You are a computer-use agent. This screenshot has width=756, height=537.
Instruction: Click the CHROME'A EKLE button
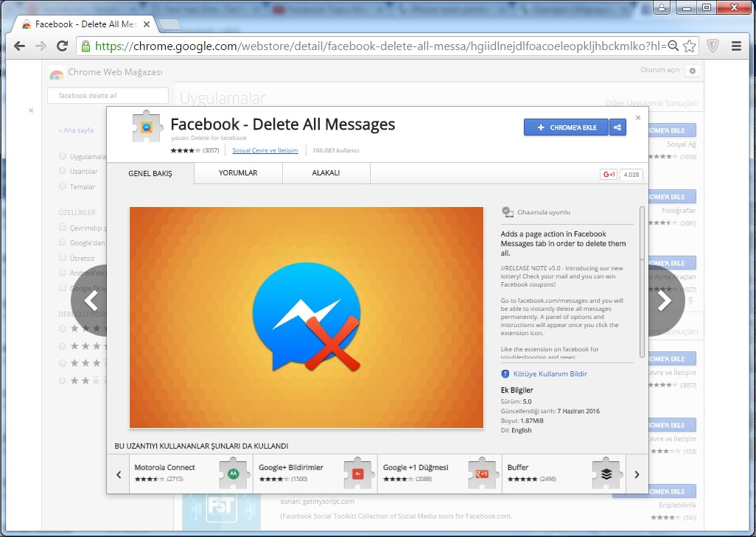(x=566, y=127)
